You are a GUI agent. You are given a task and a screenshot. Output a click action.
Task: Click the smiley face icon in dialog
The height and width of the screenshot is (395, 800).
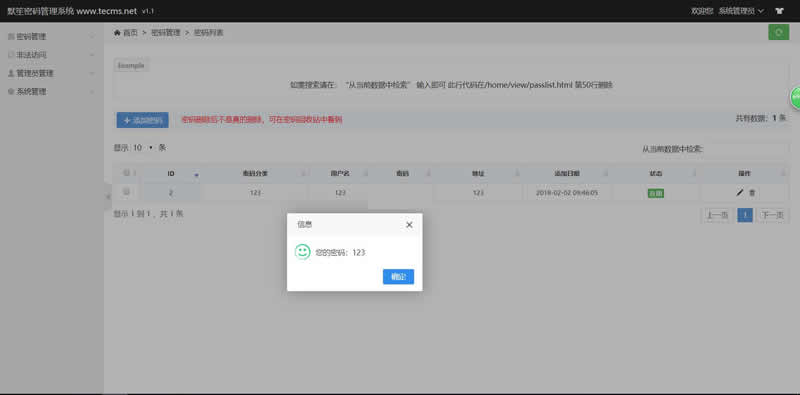click(x=303, y=252)
